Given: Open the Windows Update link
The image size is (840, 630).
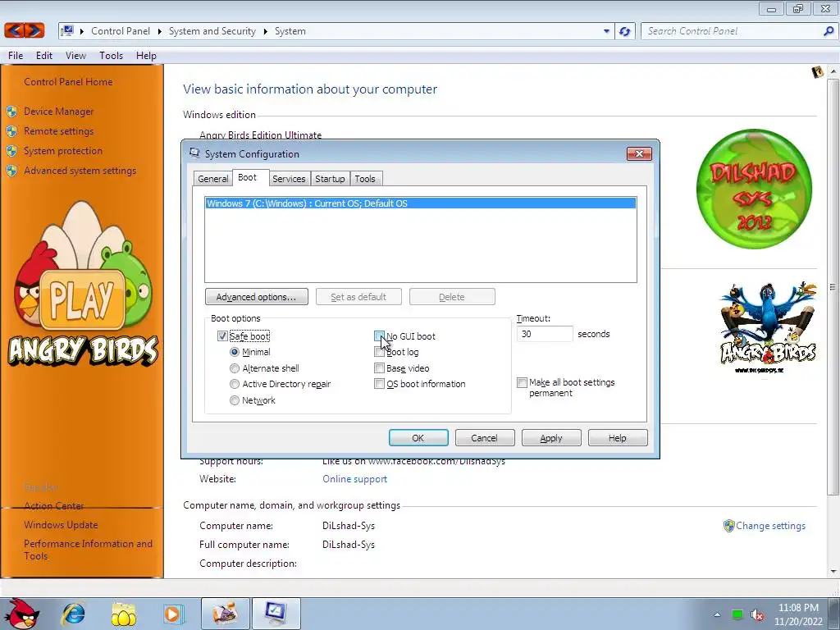Looking at the screenshot, I should [x=61, y=525].
